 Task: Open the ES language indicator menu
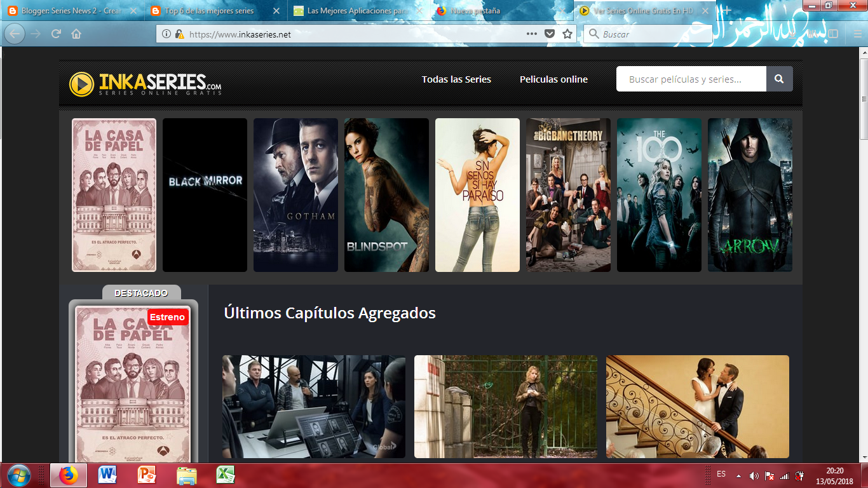(722, 475)
